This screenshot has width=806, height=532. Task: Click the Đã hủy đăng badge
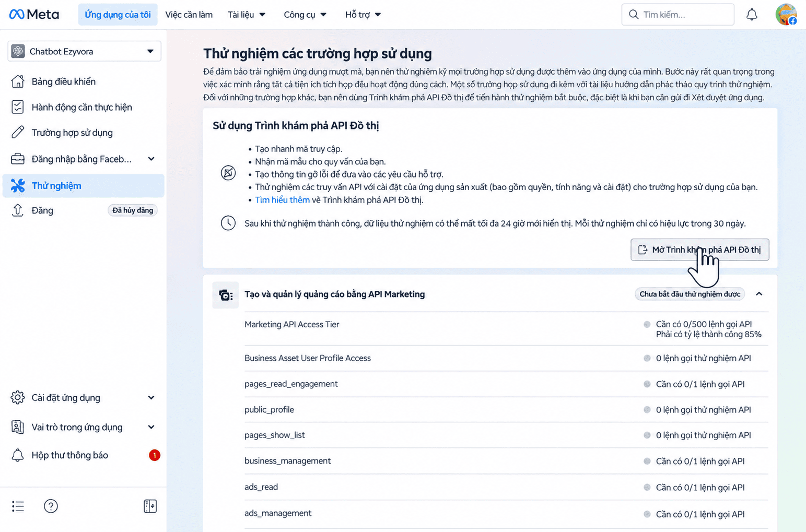pyautogui.click(x=133, y=210)
